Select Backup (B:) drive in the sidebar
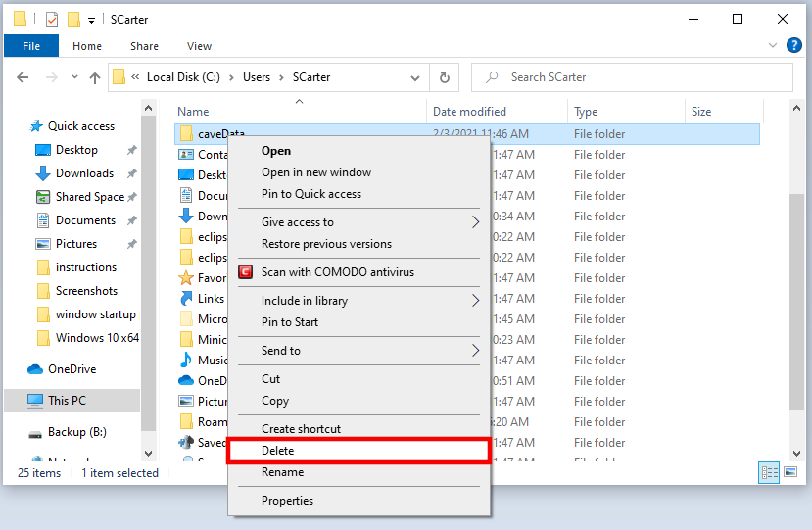 [77, 432]
